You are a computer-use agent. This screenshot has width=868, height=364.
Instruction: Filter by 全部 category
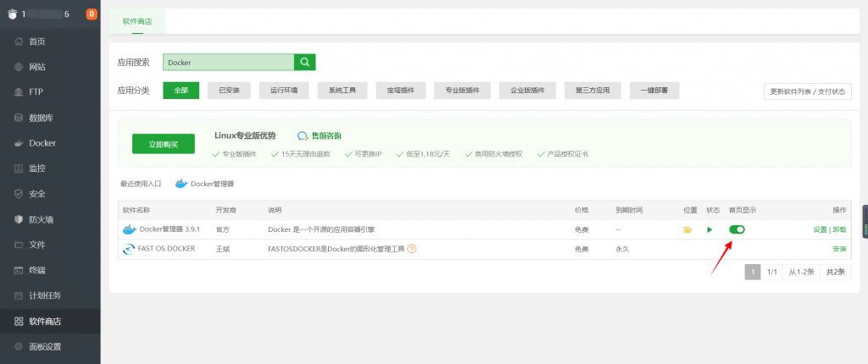click(181, 91)
